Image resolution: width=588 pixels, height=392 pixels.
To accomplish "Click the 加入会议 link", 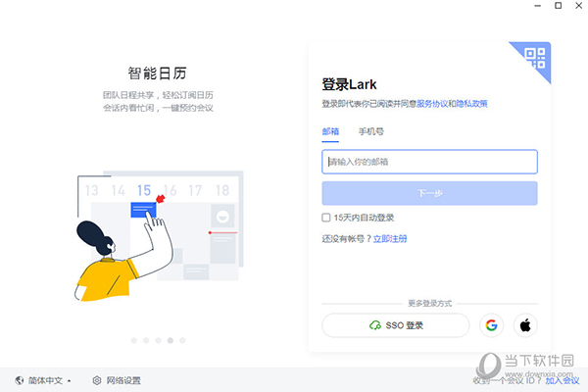I will click(563, 380).
